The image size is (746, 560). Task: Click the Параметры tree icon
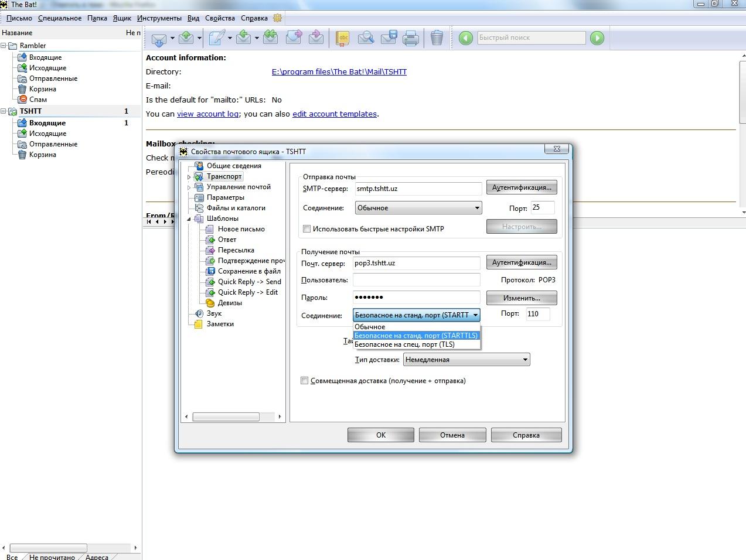pos(199,197)
